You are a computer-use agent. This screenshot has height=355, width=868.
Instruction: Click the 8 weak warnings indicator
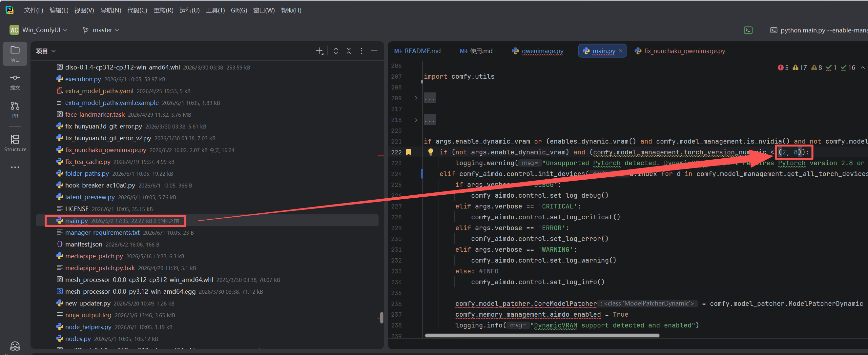816,68
